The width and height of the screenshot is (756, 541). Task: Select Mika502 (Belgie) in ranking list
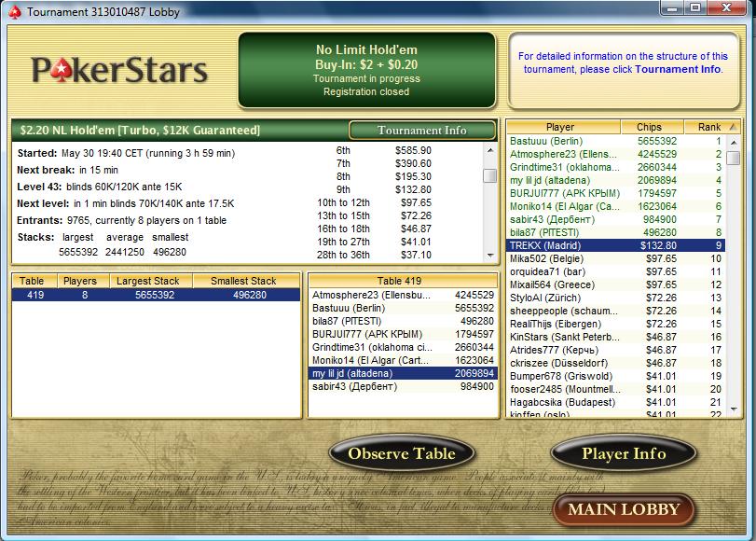(x=615, y=258)
